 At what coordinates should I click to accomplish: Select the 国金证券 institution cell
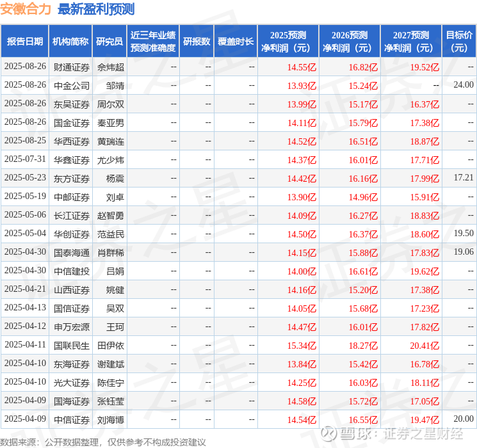pos(72,123)
